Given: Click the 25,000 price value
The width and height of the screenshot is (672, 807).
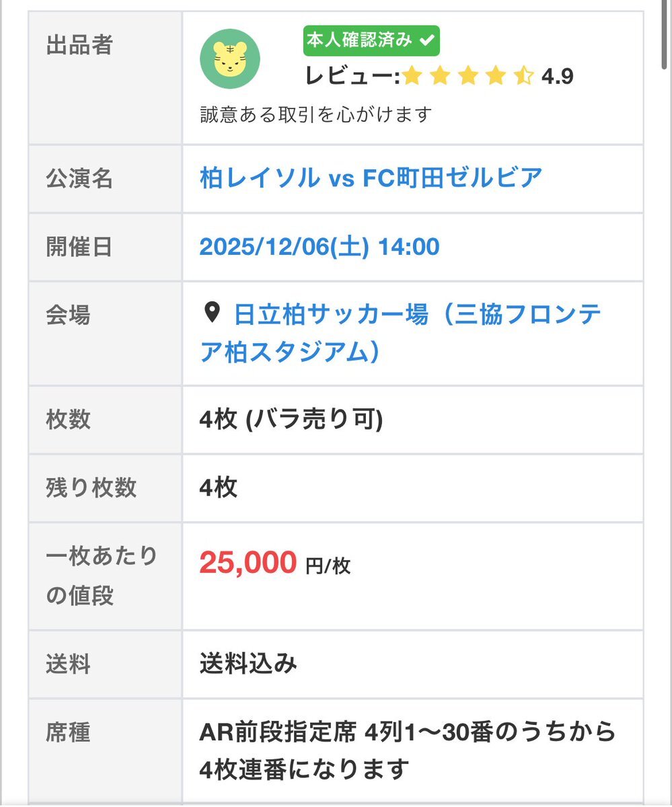Looking at the screenshot, I should tap(248, 563).
